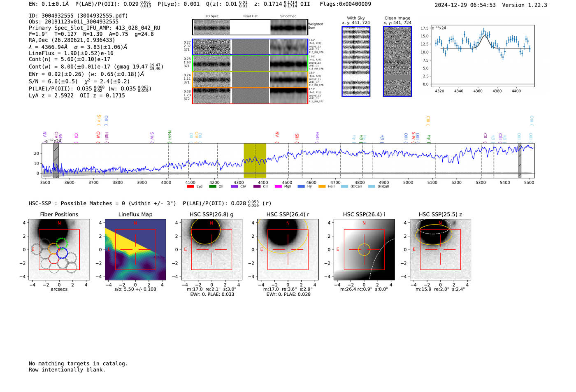Click the hatched gray band near 5460 Å
This screenshot has height=392, width=576.
pos(520,160)
